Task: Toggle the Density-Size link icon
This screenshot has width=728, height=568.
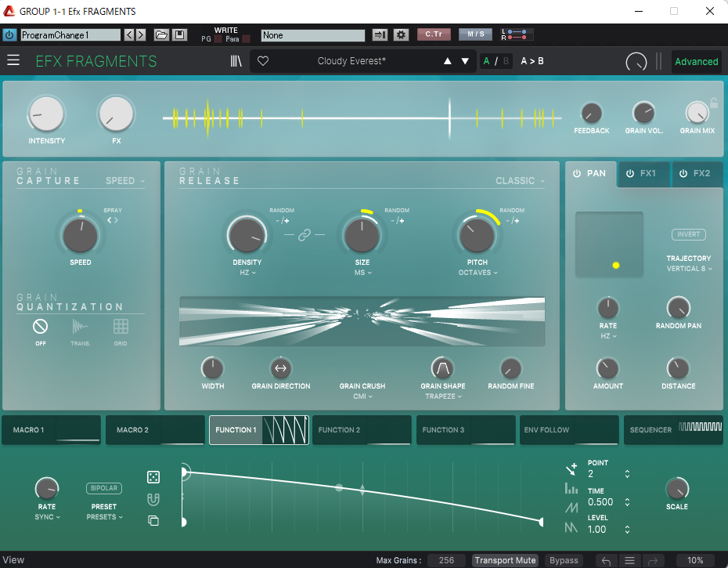Action: 304,235
